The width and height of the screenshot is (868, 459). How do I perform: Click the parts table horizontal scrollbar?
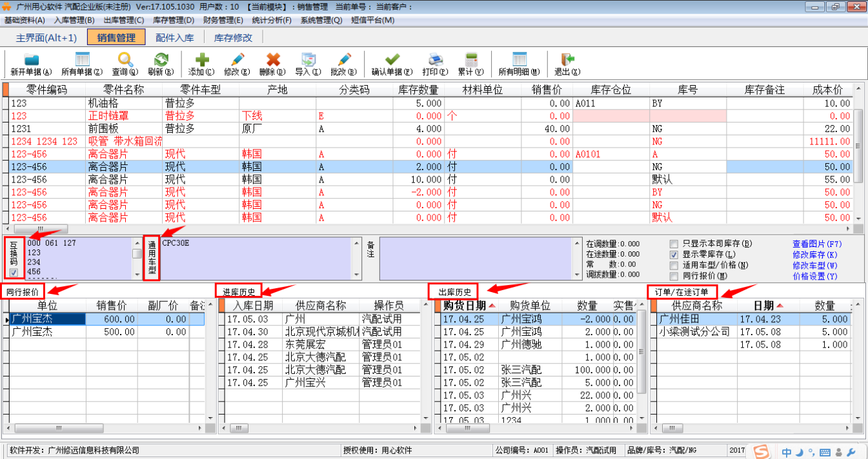coord(430,228)
